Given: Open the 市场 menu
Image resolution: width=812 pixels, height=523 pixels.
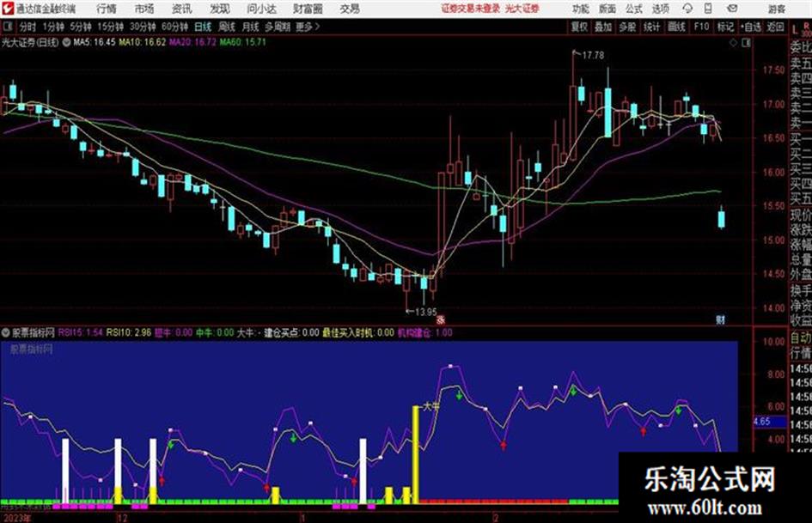Looking at the screenshot, I should tap(144, 9).
